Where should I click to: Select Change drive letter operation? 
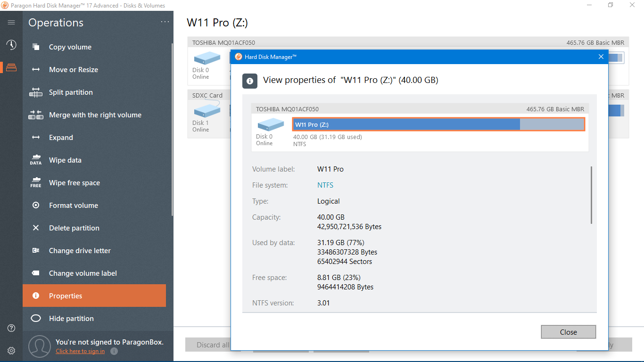click(x=94, y=250)
